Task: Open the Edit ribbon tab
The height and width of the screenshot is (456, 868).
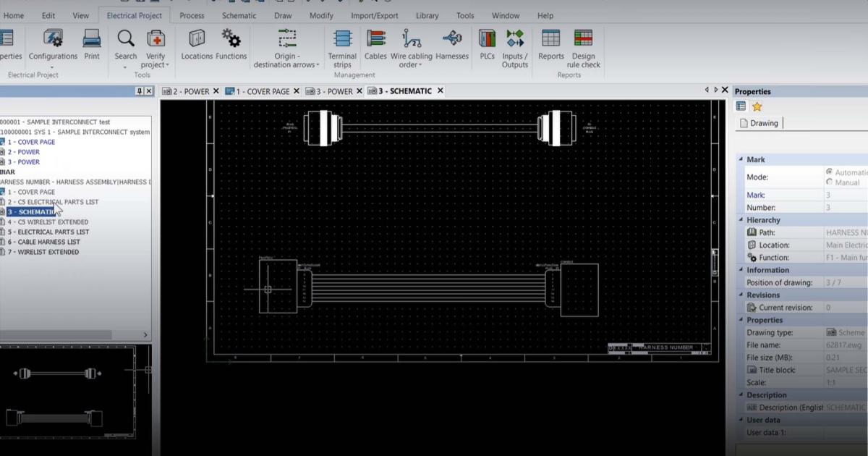Action: [x=48, y=15]
